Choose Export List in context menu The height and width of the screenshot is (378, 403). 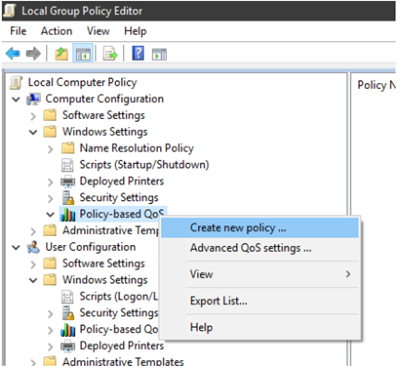260,301
